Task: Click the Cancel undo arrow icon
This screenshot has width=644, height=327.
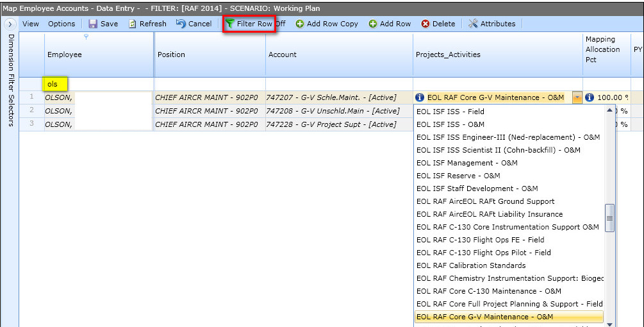Action: [181, 24]
